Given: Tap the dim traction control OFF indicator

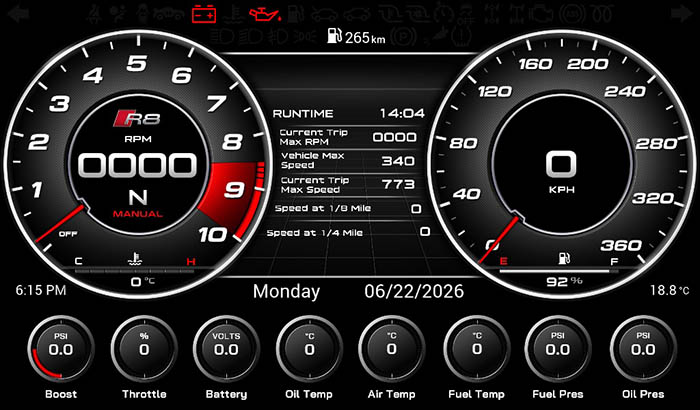Looking at the screenshot, I should (466, 14).
